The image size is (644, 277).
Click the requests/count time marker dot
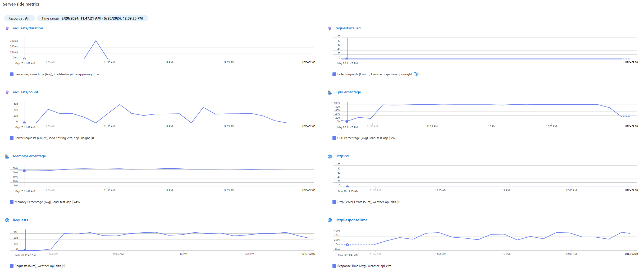click(24, 123)
